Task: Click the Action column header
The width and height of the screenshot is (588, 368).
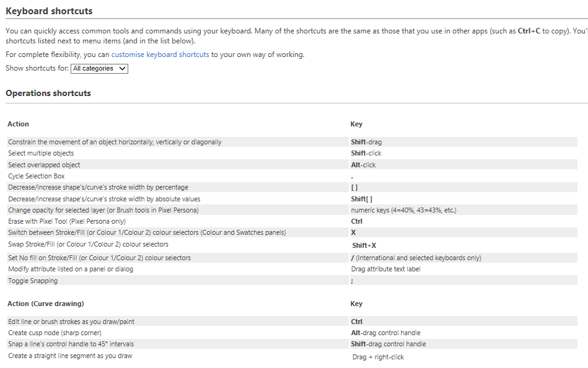Action: (18, 123)
